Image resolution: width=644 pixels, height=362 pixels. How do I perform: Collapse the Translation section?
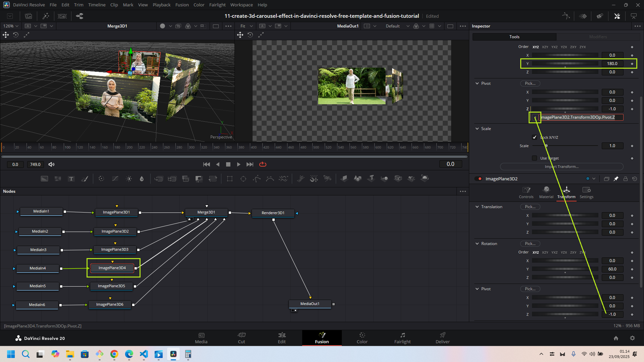click(x=477, y=207)
